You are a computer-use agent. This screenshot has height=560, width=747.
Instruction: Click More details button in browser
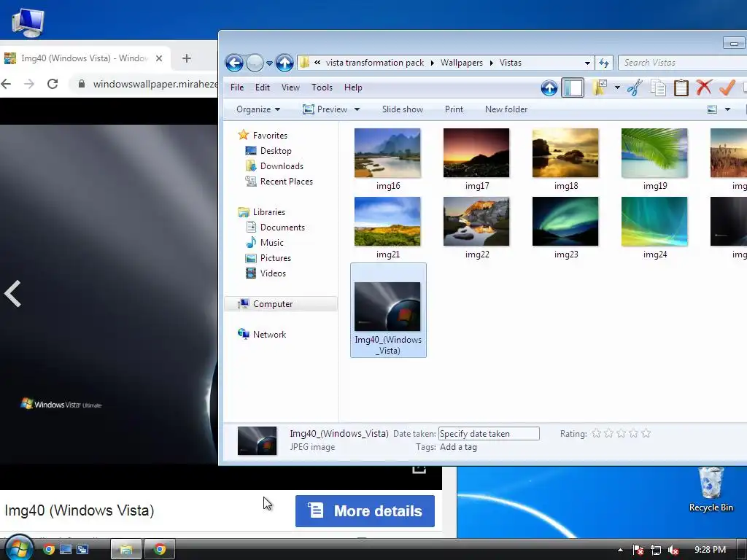[365, 511]
